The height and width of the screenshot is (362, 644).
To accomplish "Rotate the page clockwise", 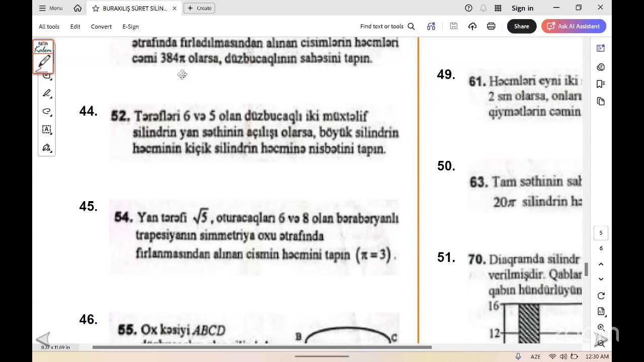I will coord(601,296).
